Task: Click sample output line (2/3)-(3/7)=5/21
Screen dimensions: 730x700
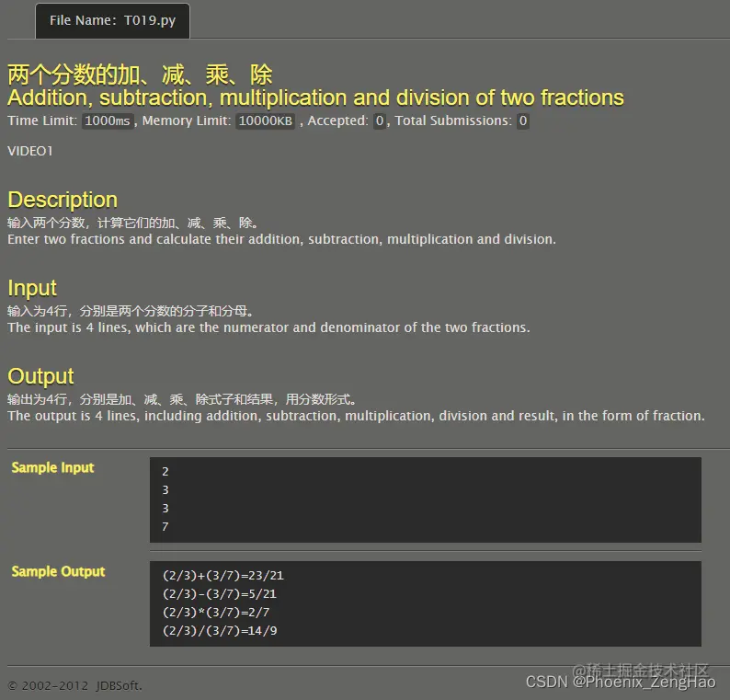Action: pos(220,594)
